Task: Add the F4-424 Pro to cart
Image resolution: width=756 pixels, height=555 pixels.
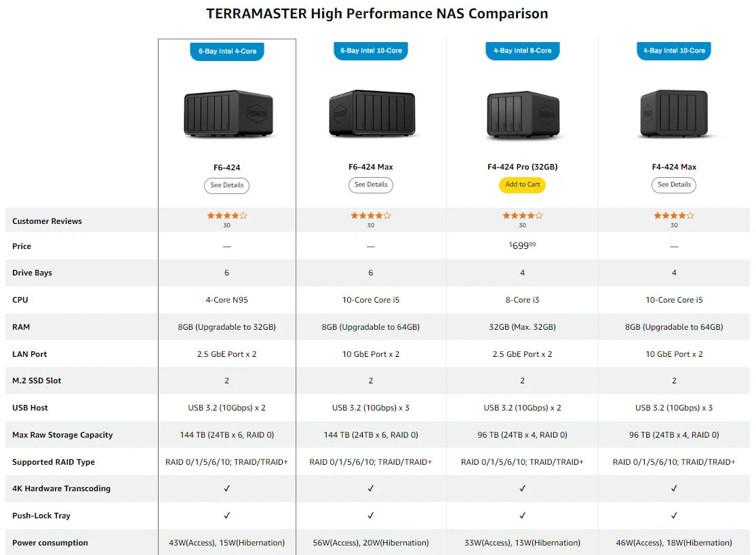Action: pyautogui.click(x=522, y=184)
